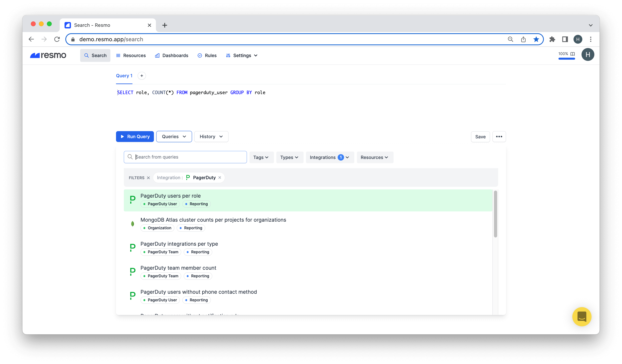
Task: Open the Dashboards nav item
Action: pyautogui.click(x=172, y=55)
